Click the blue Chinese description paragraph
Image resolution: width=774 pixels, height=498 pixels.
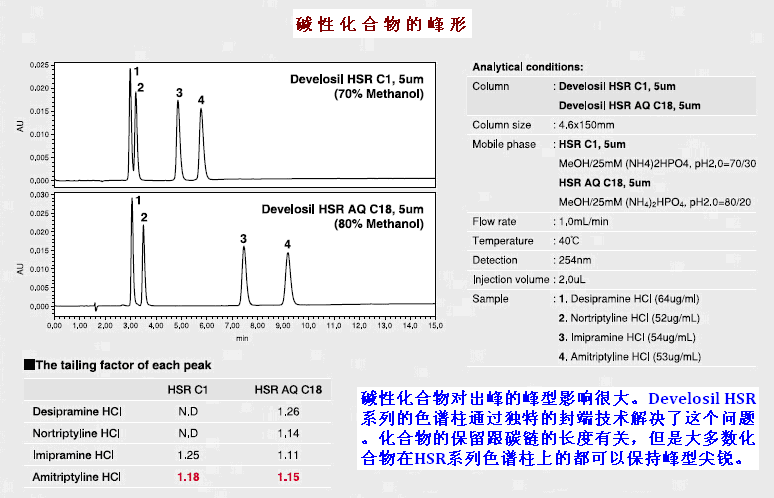point(558,429)
